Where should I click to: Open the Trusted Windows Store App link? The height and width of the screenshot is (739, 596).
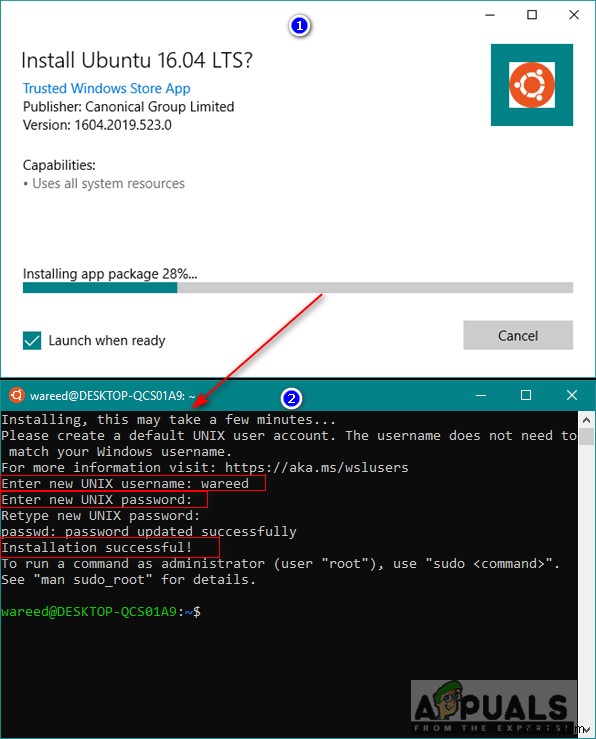pos(106,88)
